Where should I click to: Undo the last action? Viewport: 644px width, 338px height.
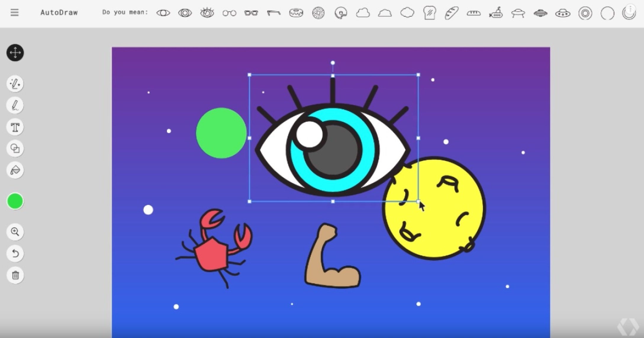coord(15,253)
